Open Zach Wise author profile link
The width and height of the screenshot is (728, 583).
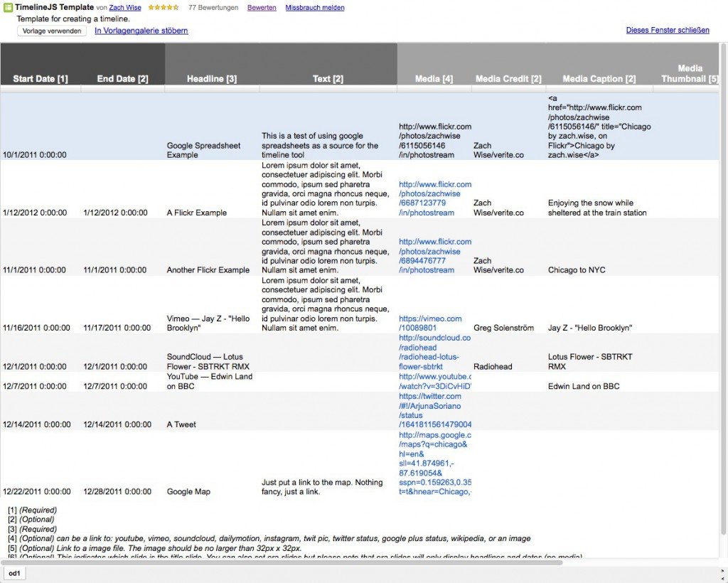125,8
